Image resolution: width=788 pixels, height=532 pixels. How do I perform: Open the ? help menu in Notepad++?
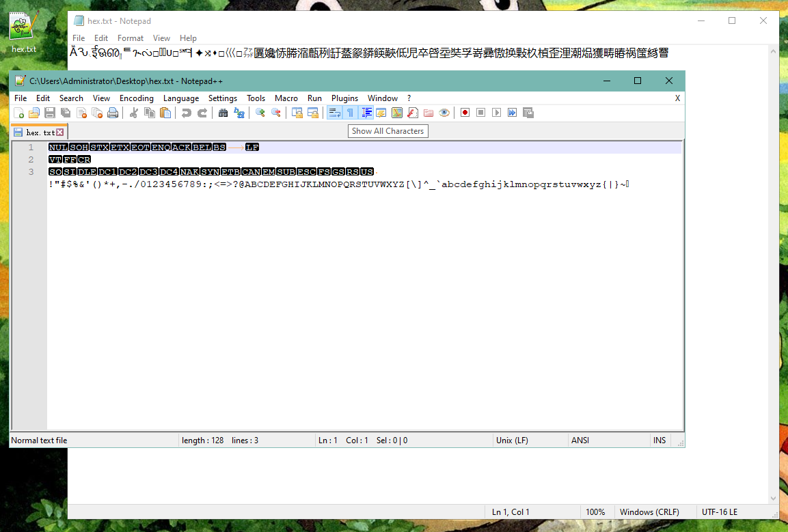tap(409, 98)
